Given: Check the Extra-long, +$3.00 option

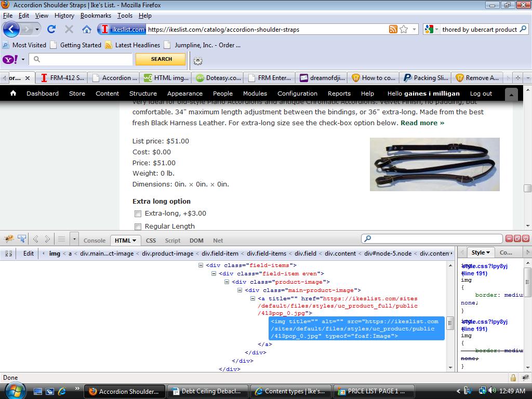Looking at the screenshot, I should point(138,214).
